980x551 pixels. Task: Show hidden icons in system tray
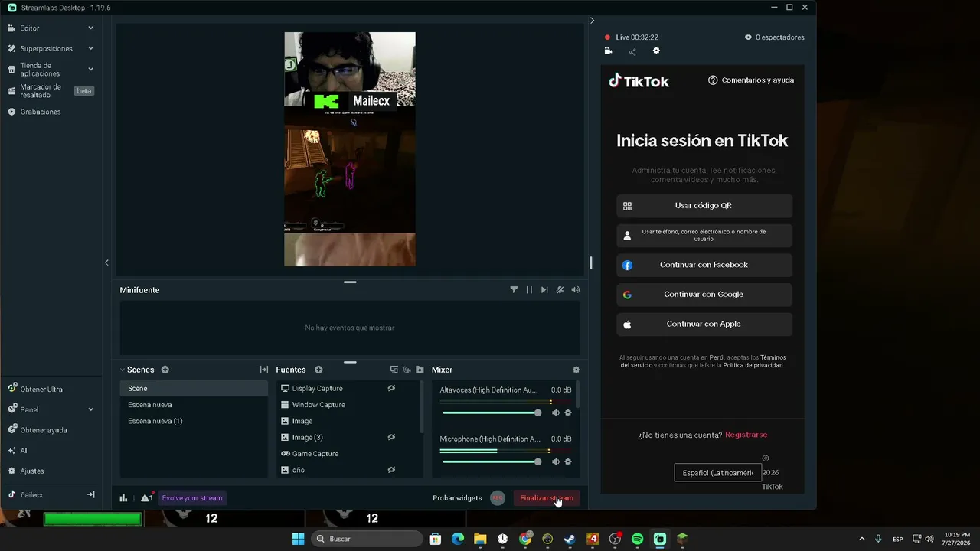pos(862,540)
